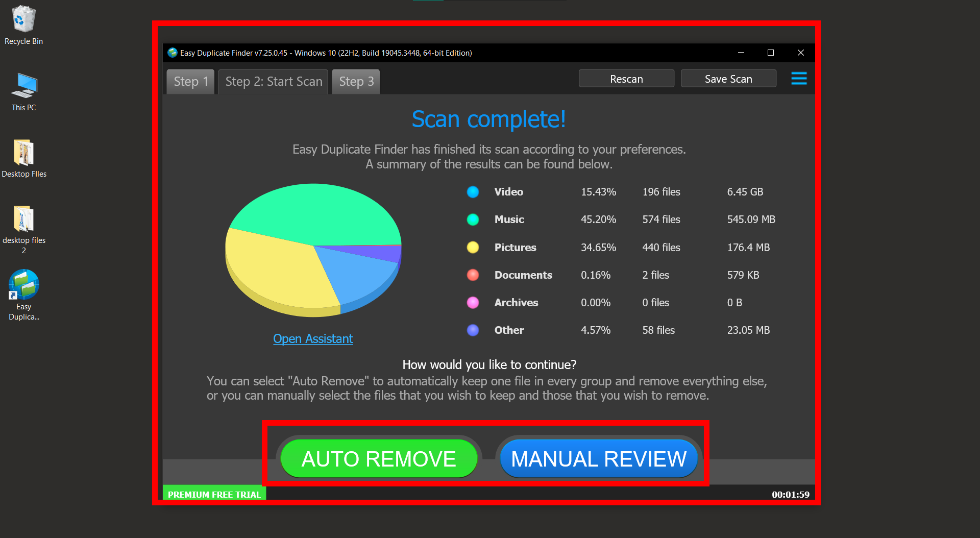Click the pink Archives legend dot
This screenshot has width=980, height=538.
click(473, 302)
